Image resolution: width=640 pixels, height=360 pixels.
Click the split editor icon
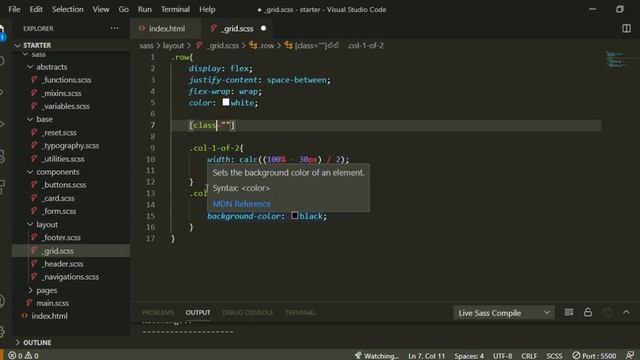(x=626, y=28)
